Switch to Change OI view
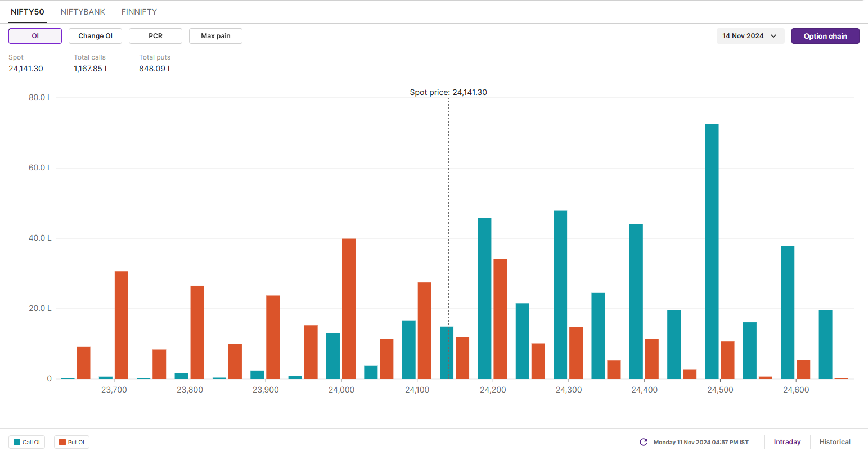The image size is (868, 451). [x=95, y=36]
